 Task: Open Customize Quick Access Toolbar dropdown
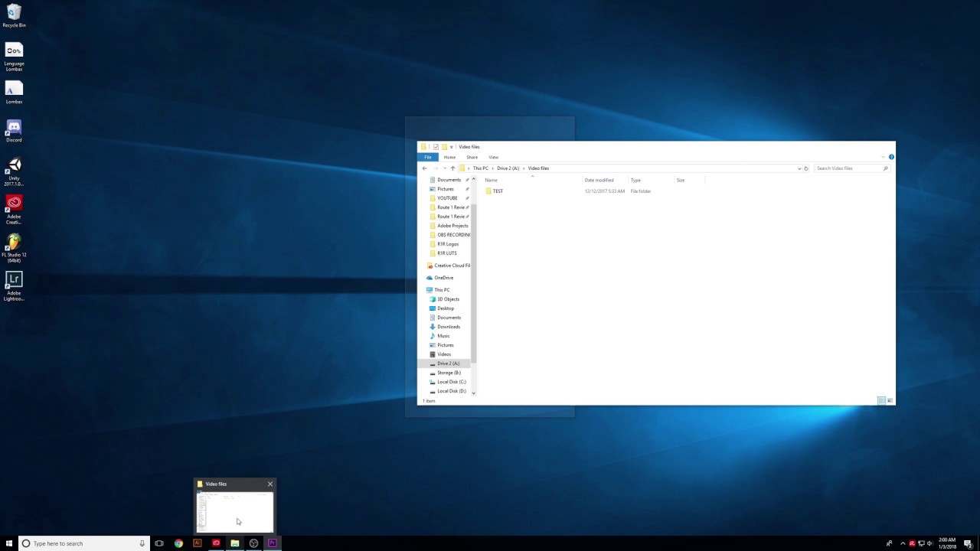pyautogui.click(x=452, y=147)
